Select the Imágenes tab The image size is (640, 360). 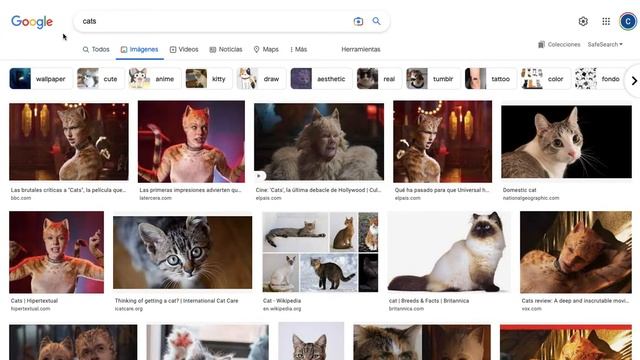point(140,49)
